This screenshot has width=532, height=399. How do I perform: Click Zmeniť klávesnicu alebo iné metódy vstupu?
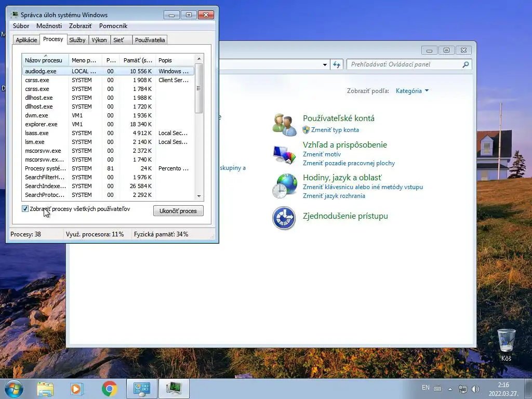[363, 187]
